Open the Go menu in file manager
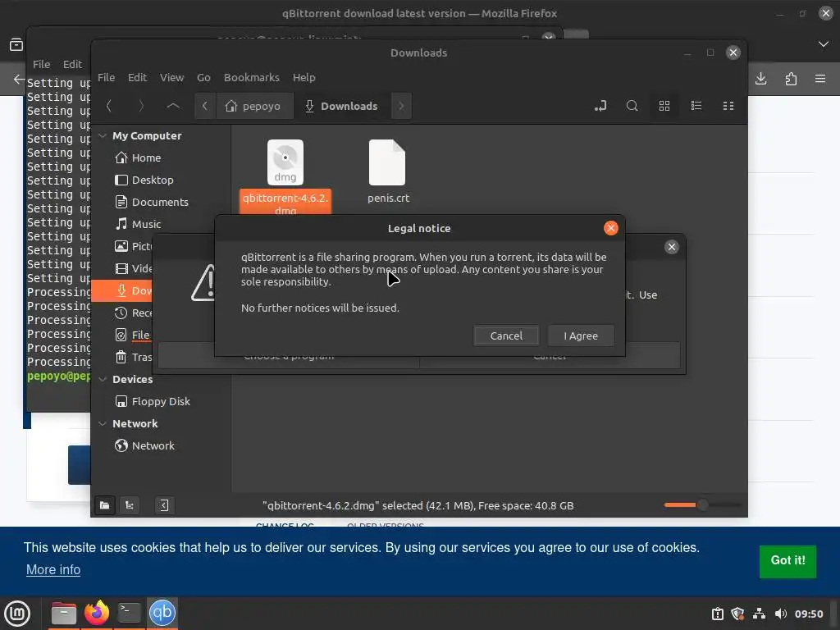The height and width of the screenshot is (630, 840). click(203, 77)
